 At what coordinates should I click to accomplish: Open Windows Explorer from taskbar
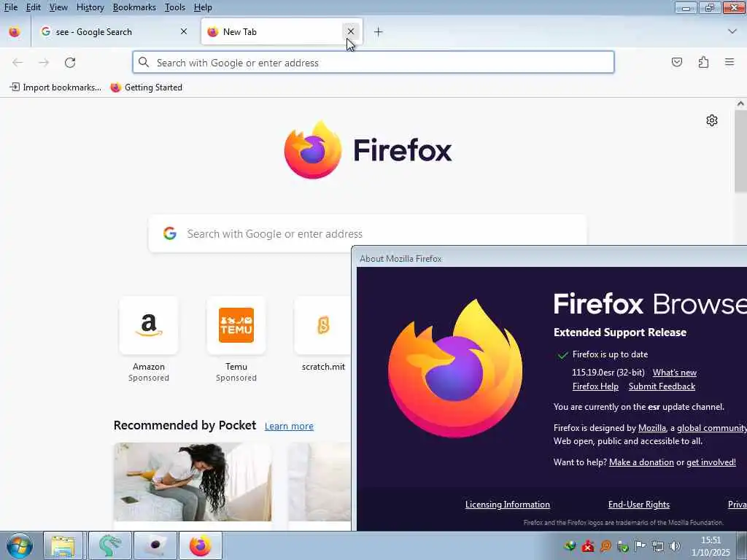click(x=63, y=545)
